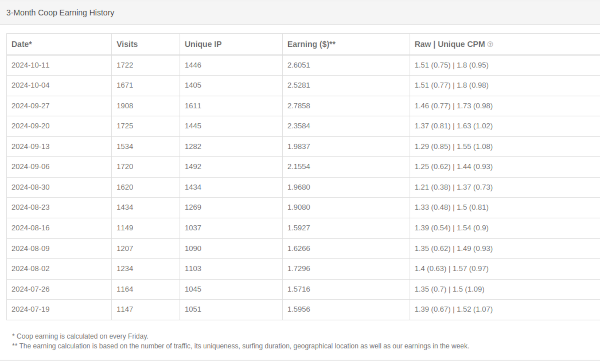Click visits value 1671
Screen dimensions: 600x361
coord(125,85)
